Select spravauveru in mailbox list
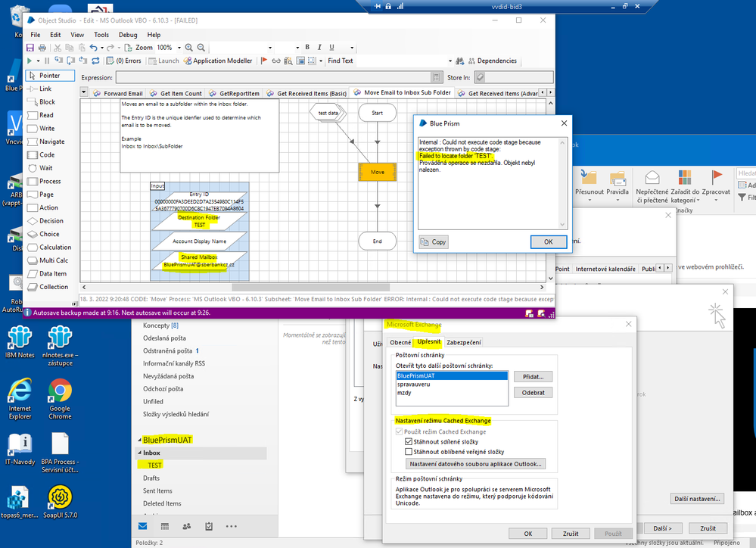This screenshot has width=756, height=548. tap(413, 384)
